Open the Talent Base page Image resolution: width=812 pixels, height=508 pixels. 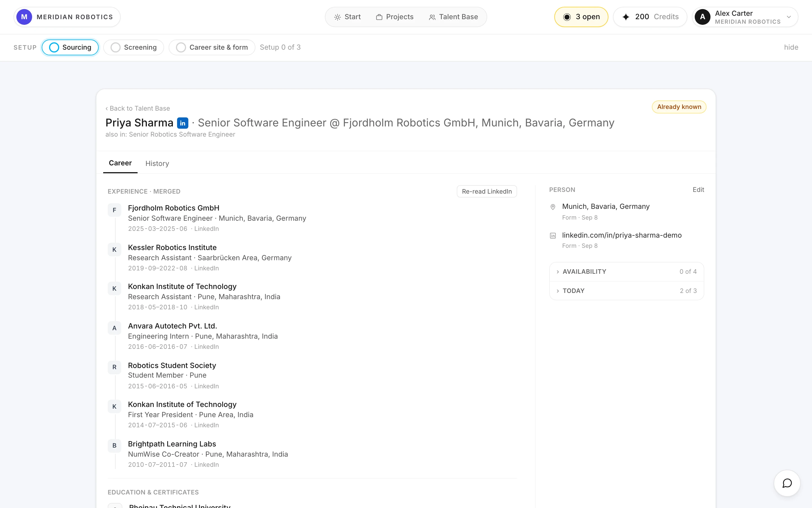453,17
